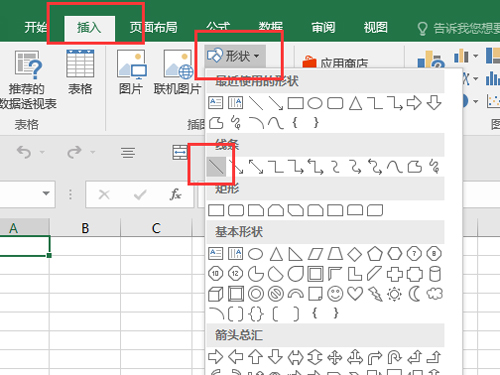Choose the rounded rectangle under 矩形

point(236,210)
